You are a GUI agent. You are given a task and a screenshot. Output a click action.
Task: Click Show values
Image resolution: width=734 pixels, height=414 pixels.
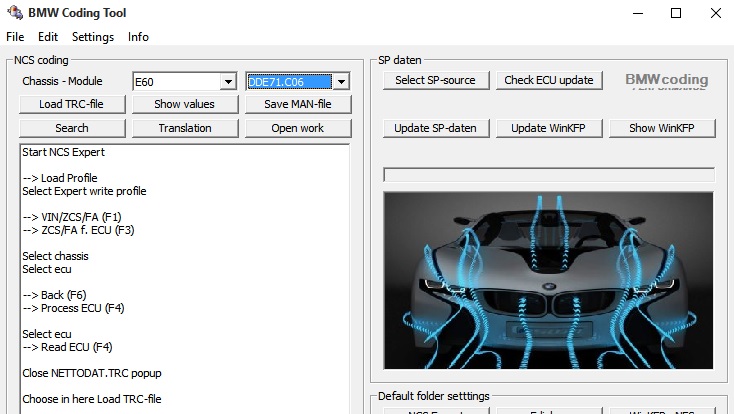(x=185, y=104)
